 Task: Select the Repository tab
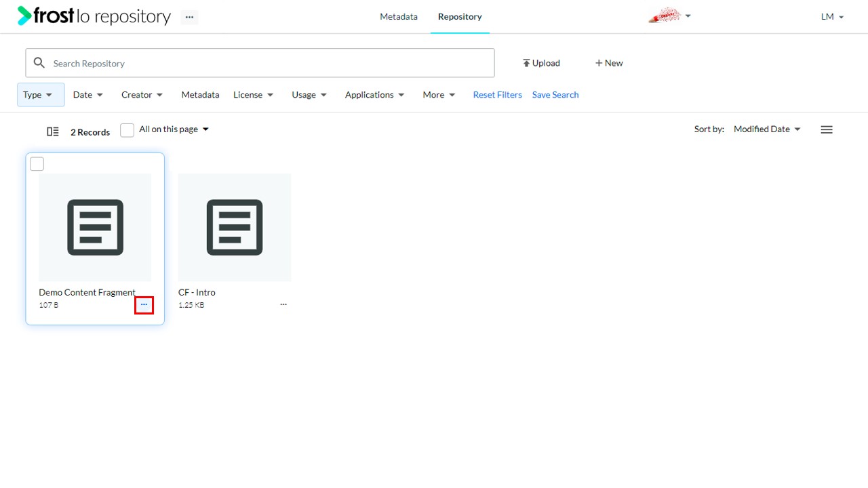(460, 16)
